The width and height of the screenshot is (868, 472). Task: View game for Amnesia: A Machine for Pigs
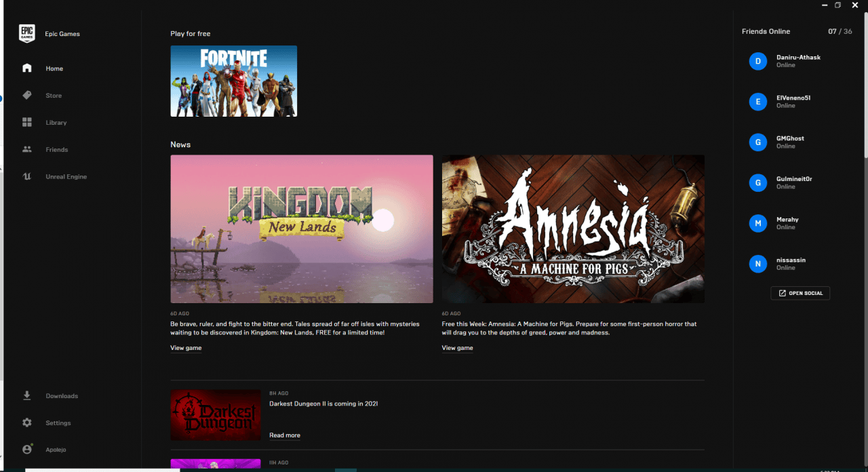tap(457, 347)
